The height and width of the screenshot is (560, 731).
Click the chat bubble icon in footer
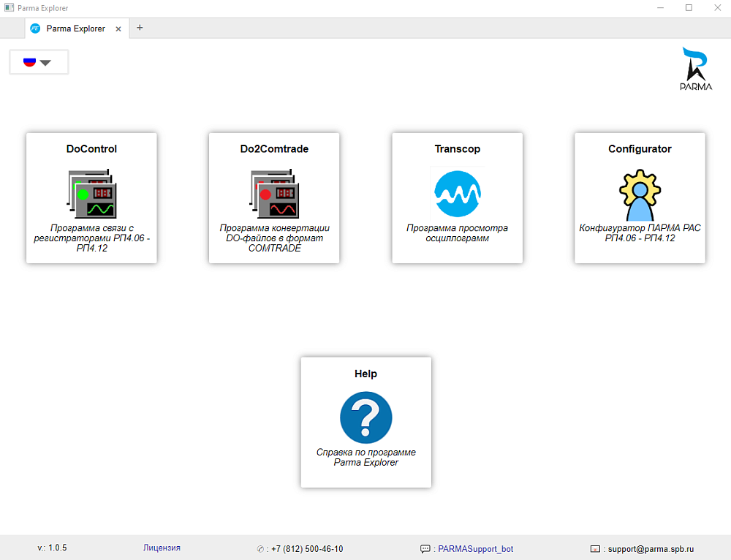coord(425,549)
